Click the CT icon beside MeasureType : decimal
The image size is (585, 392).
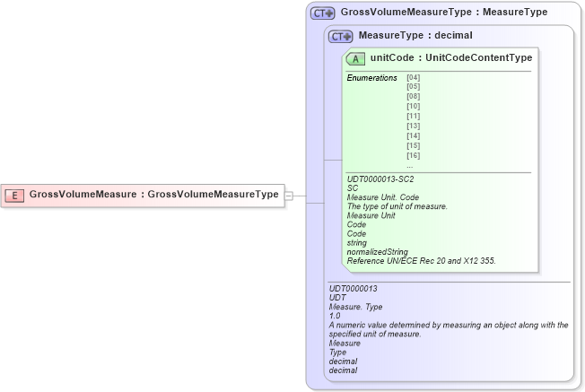click(340, 37)
